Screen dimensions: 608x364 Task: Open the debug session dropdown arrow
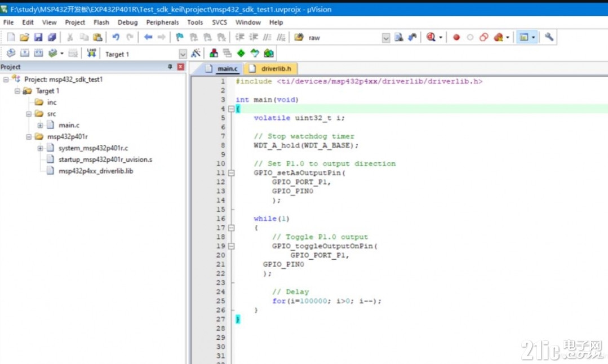(441, 38)
